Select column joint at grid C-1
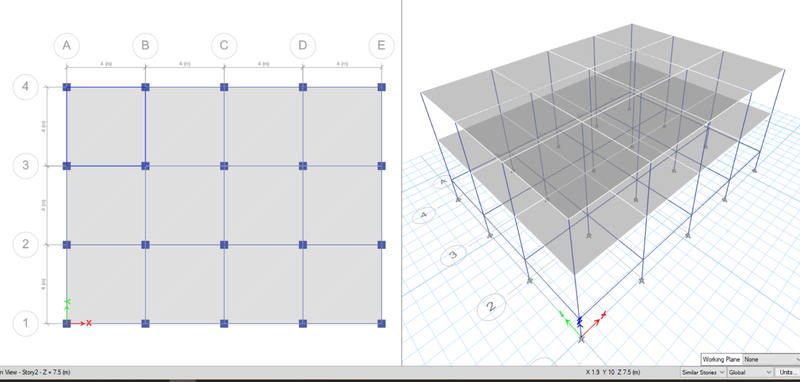Screen dimensions: 800x382 tap(224, 323)
